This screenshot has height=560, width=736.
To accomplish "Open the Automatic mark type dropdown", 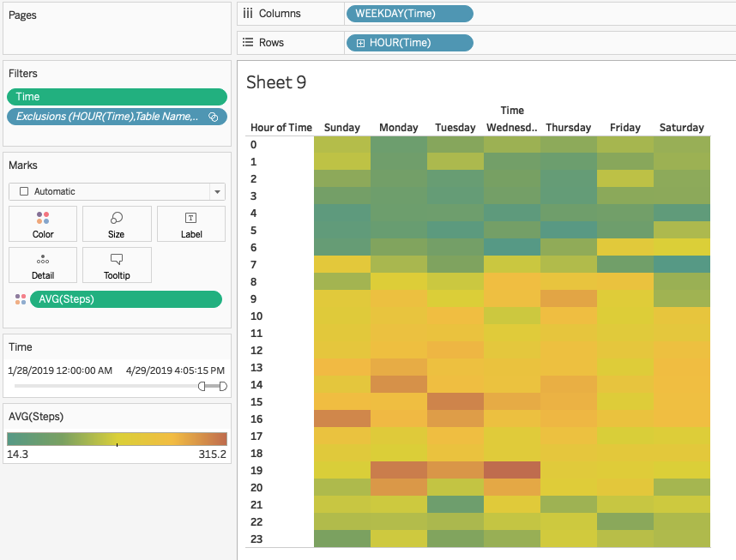I will point(217,191).
